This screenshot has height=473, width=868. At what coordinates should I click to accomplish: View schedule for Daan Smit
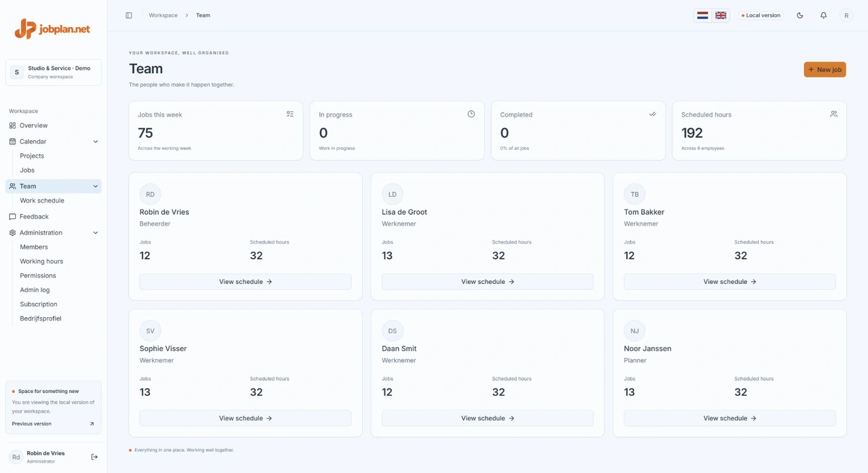click(x=488, y=419)
